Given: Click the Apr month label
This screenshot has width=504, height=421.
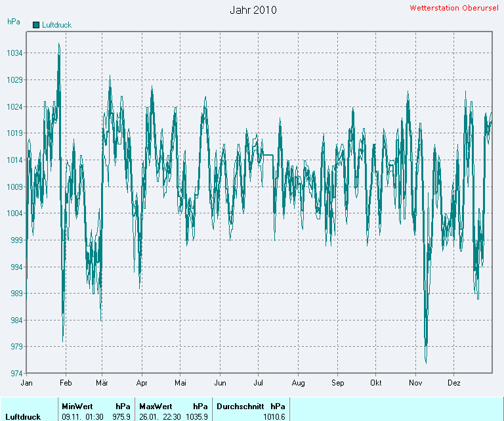Looking at the screenshot, I should pos(142,383).
